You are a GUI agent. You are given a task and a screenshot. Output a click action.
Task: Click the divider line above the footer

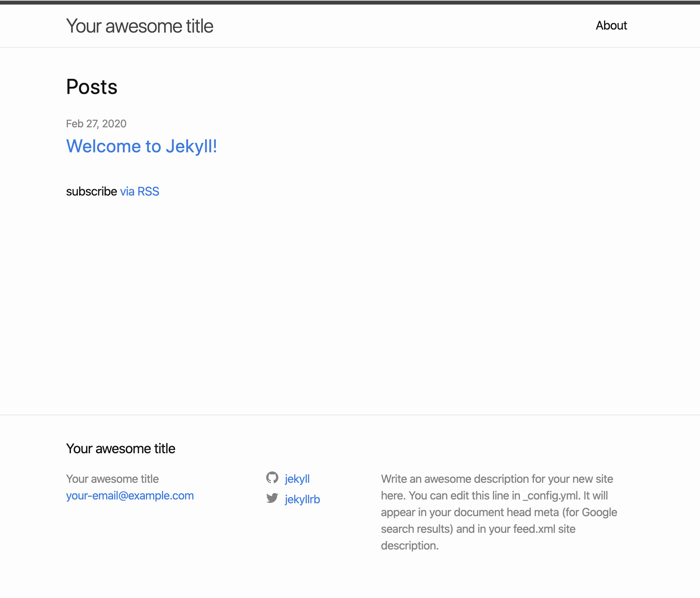click(x=350, y=415)
